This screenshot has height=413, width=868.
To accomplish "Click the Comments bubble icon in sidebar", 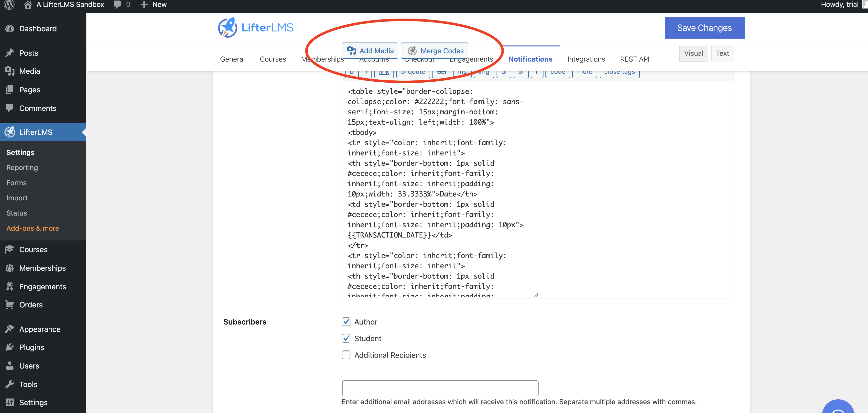I will point(10,108).
